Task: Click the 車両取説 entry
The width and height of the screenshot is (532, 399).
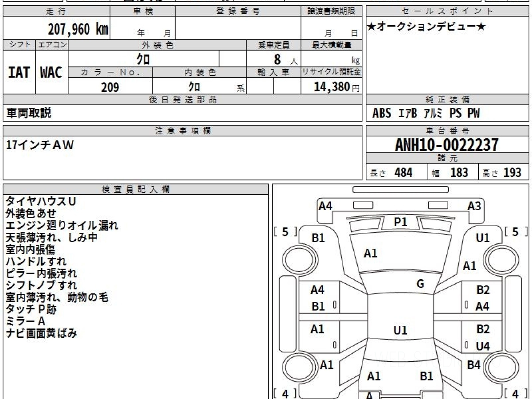Action: pos(29,113)
